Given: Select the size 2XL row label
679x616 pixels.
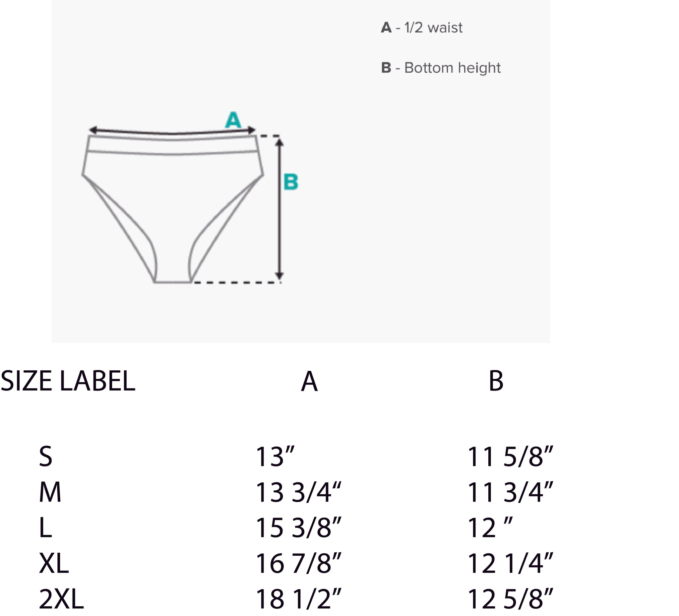Looking at the screenshot, I should click(61, 599).
